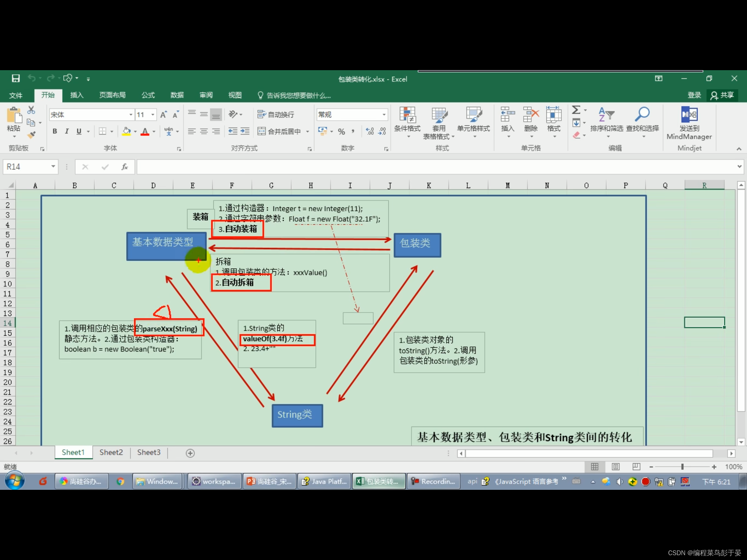Increase font size with the large A icon
This screenshot has height=560, width=747.
point(164,114)
